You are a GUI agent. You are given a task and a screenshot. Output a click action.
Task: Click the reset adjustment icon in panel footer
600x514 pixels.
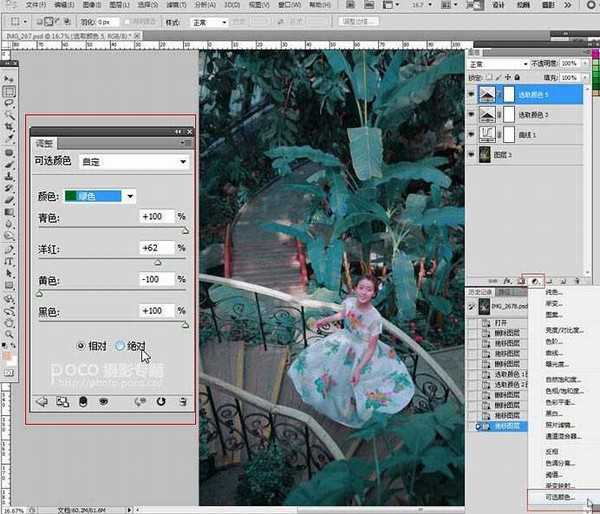[161, 402]
